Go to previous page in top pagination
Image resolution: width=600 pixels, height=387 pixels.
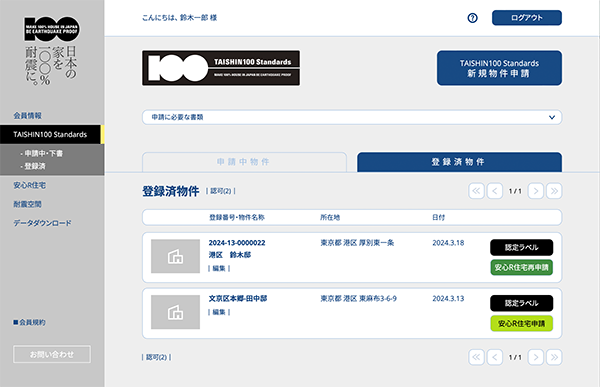tap(495, 191)
